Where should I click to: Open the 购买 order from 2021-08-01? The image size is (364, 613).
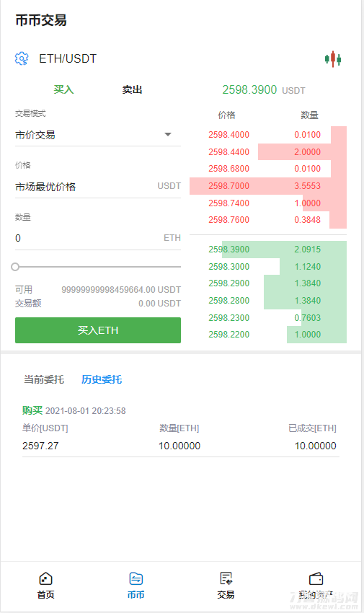[x=181, y=430]
